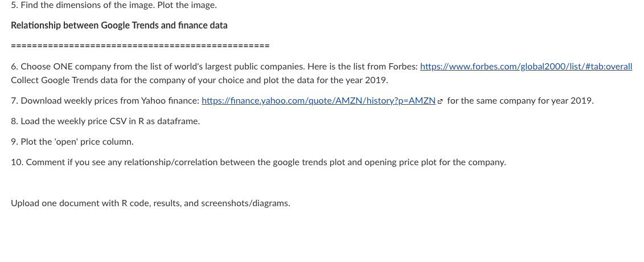Open the Yahoo finance AMZN history link
This screenshot has width=644, height=262.
tap(319, 101)
